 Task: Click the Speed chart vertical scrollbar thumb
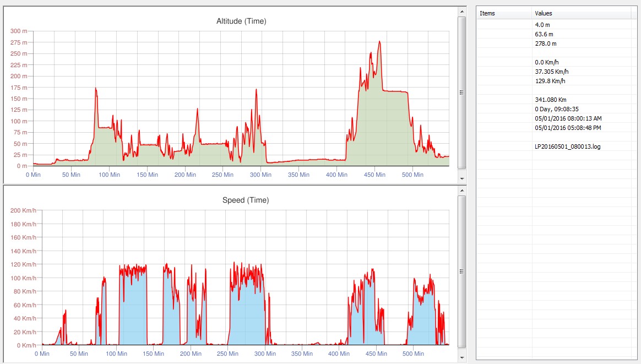pyautogui.click(x=461, y=271)
